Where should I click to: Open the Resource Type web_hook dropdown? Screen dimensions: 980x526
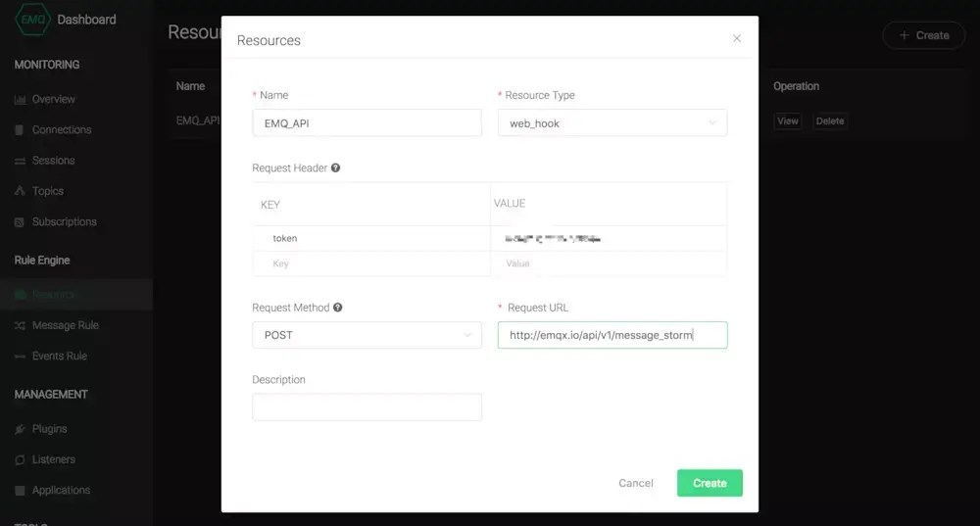612,123
